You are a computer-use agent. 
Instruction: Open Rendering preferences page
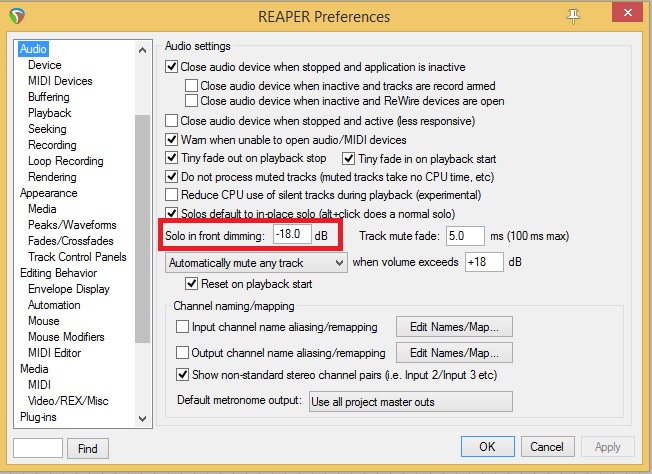click(x=52, y=177)
